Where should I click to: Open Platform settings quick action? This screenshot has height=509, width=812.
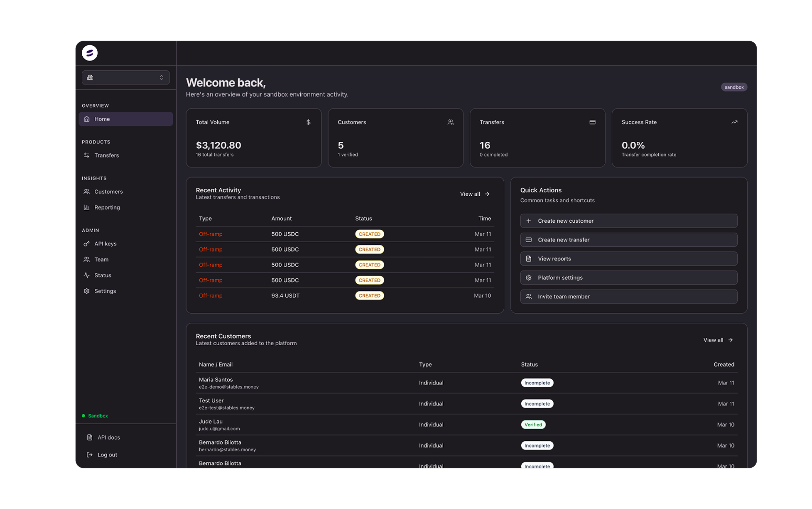point(628,278)
